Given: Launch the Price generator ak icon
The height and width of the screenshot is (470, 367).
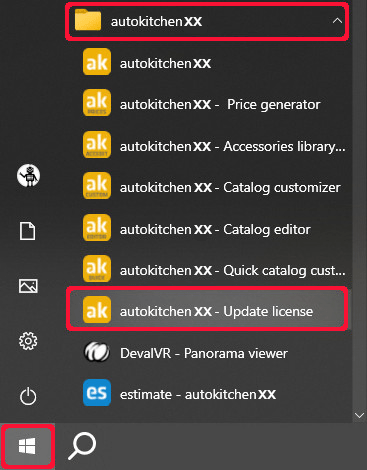Looking at the screenshot, I should point(97,103).
